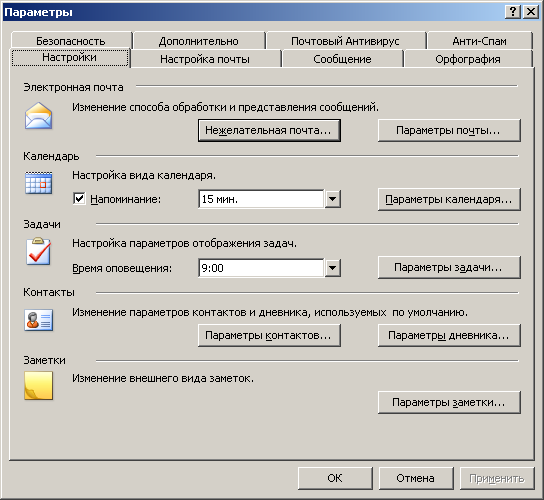544x500 pixels.
Task: Click text about обработки и представления сообщений
Action: (x=226, y=108)
